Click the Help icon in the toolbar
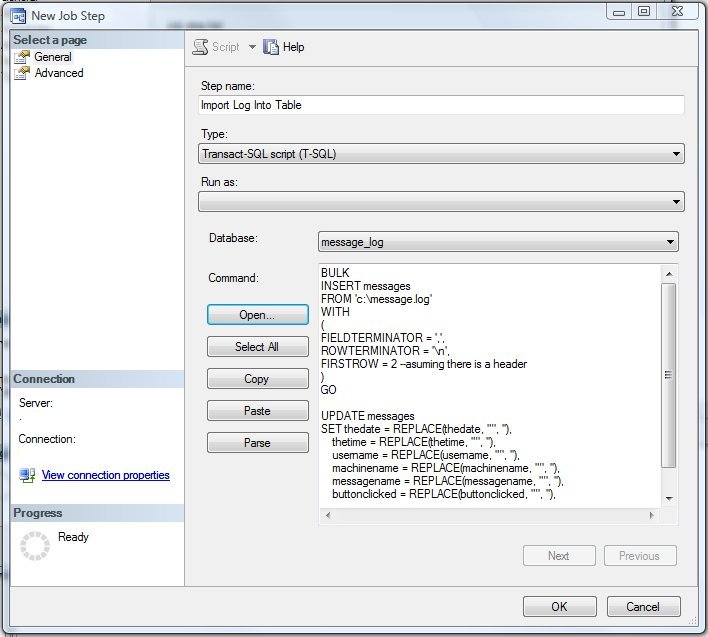Screen dimensions: 708x637 271,47
